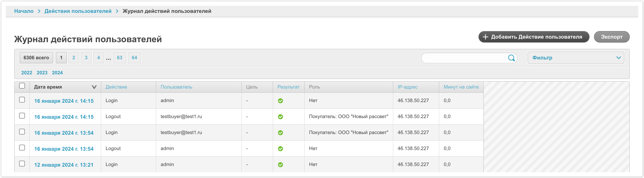This screenshot has height=178, width=644.
Task: Open page 2 of the log
Action: pos(74,58)
